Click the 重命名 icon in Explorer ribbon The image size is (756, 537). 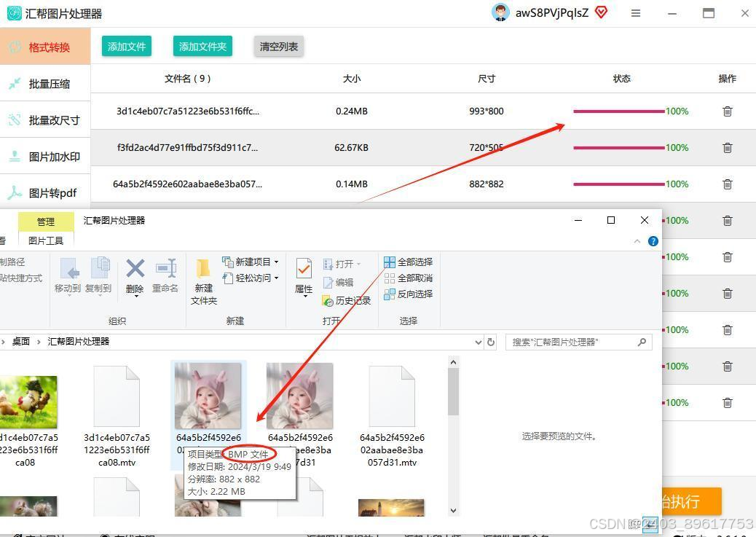pyautogui.click(x=165, y=268)
